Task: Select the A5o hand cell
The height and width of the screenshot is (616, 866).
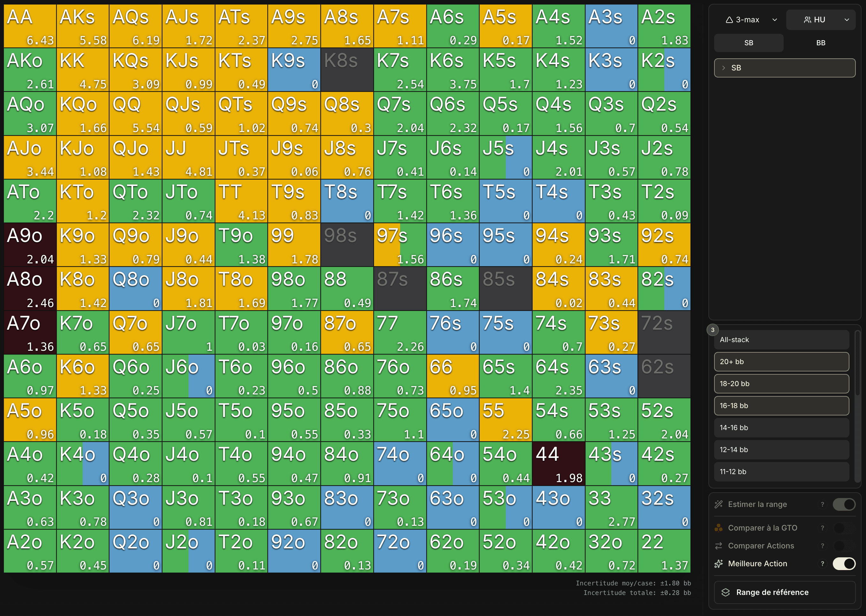Action: coord(30,420)
